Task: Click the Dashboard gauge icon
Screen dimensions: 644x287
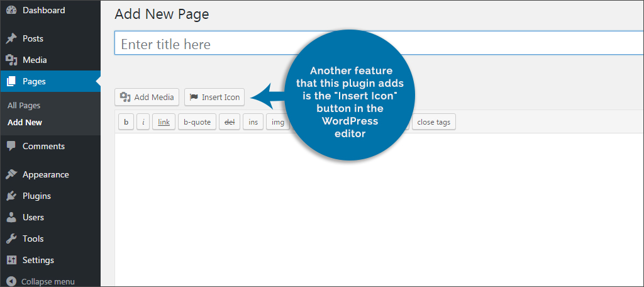Action: (11, 10)
